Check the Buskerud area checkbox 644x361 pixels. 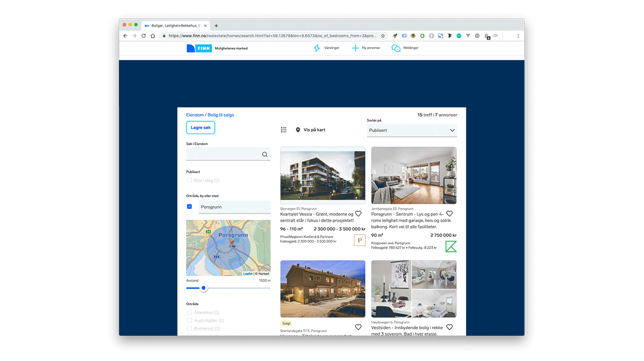coord(189,328)
